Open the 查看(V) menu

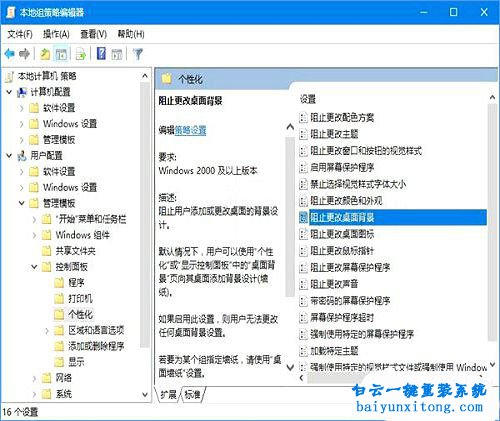[93, 34]
